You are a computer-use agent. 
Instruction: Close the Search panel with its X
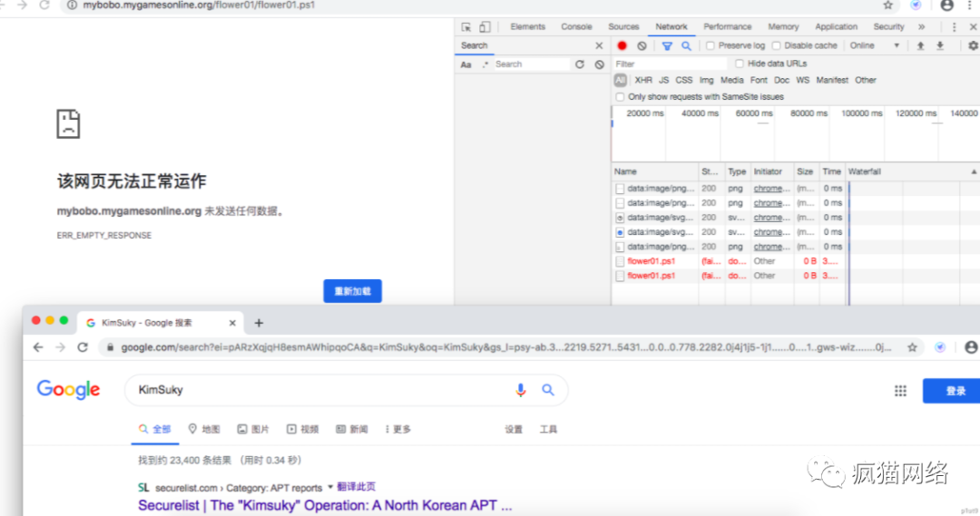599,45
